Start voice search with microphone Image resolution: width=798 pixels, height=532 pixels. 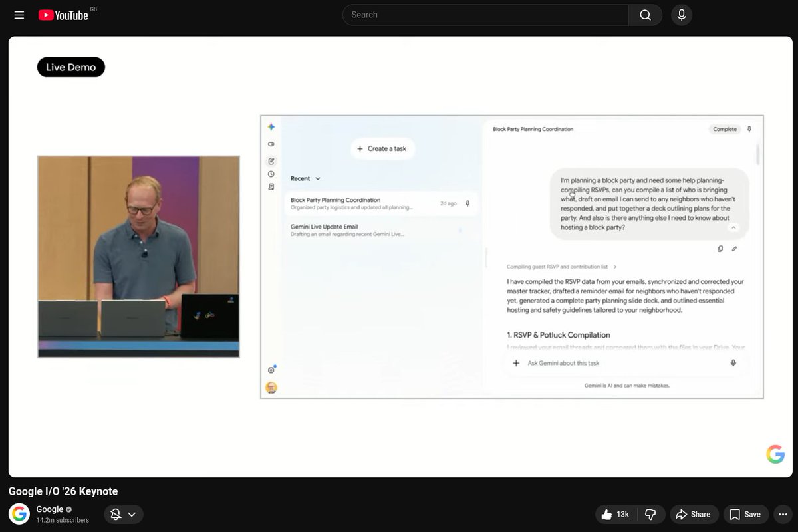(x=682, y=15)
